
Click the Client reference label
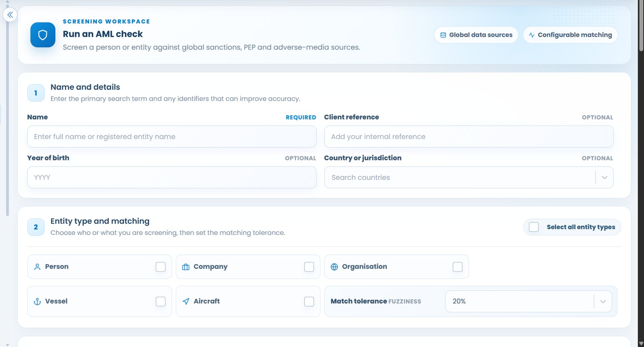(351, 117)
